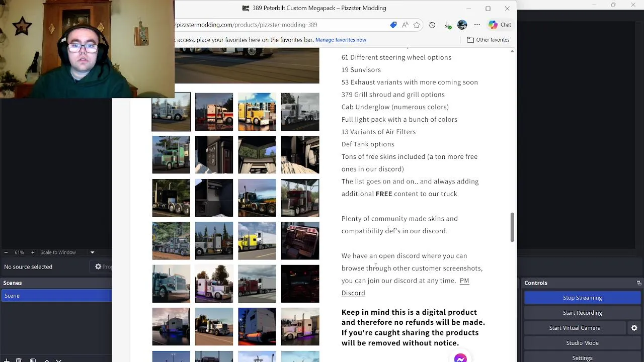The width and height of the screenshot is (644, 362).
Task: Click the '379 Grill shroud and grill options' text
Action: [393, 95]
